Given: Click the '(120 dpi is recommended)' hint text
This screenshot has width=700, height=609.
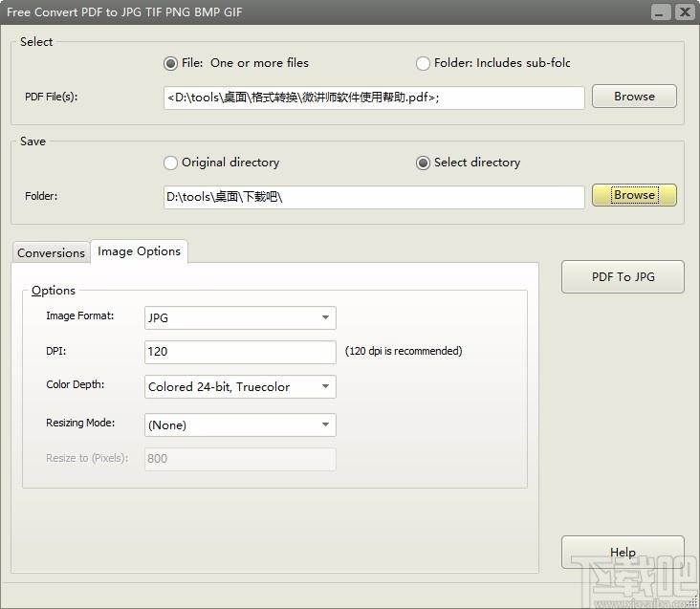Looking at the screenshot, I should 404,351.
